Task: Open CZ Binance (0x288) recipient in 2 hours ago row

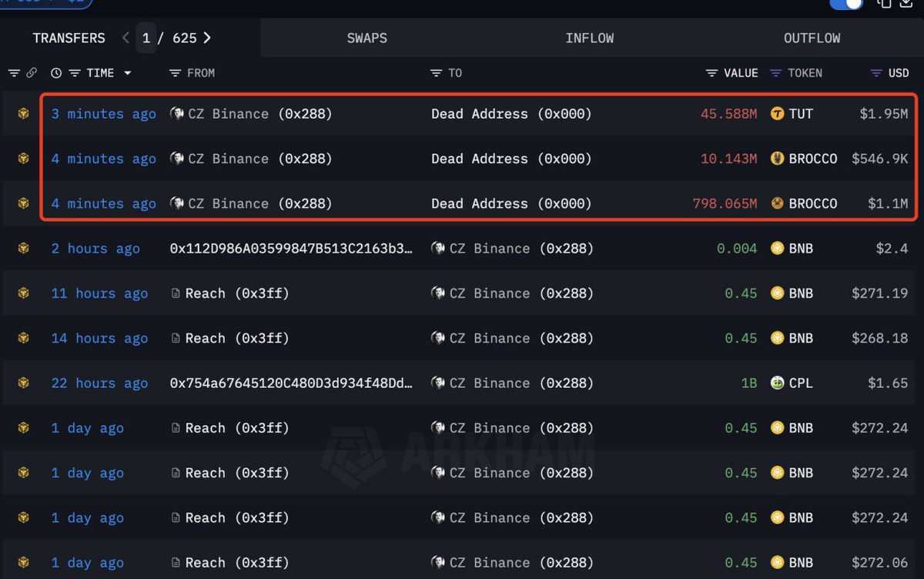Action: [522, 248]
